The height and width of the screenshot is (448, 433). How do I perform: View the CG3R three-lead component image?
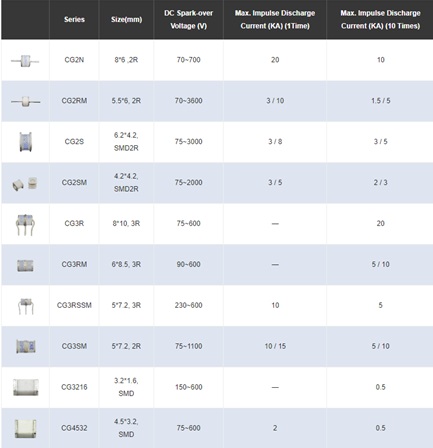25,224
